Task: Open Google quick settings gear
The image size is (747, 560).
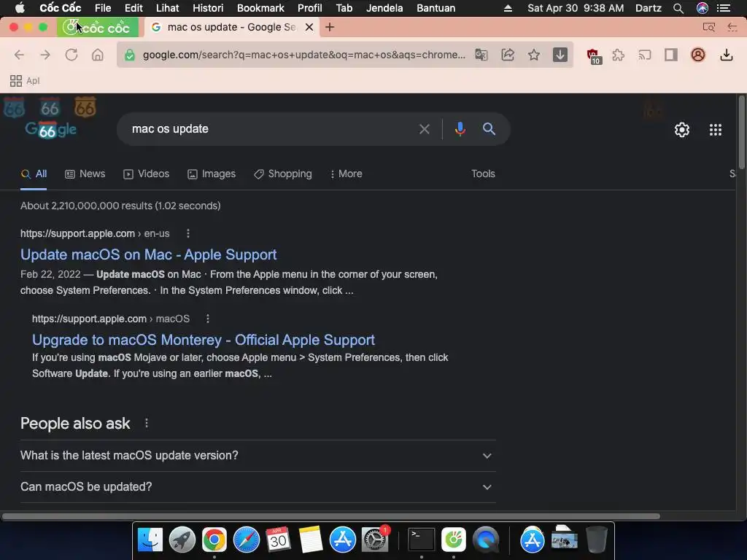Action: [x=682, y=130]
